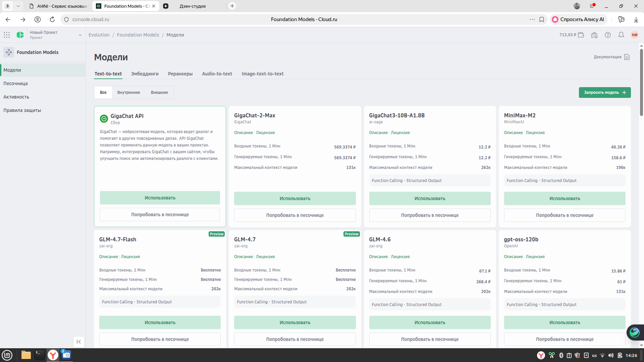Screen dimensions: 644x362
Task: Click Foundation Models in the breadcrumb
Action: pos(138,35)
